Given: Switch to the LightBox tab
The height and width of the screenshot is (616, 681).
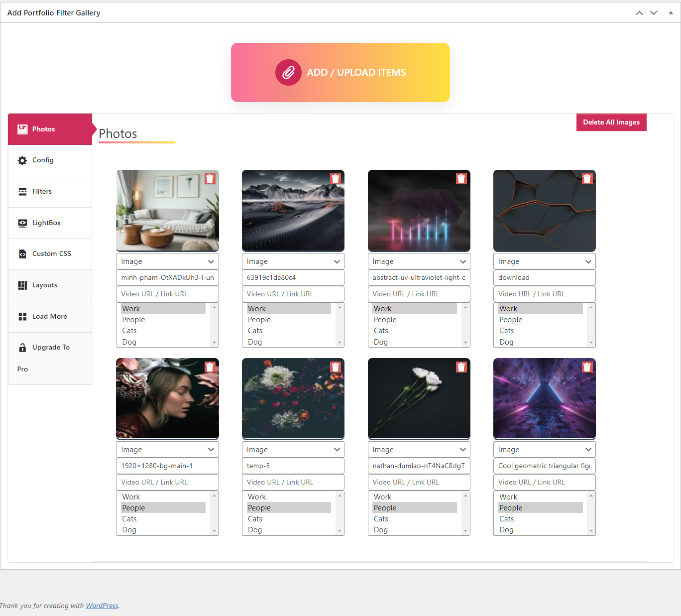Looking at the screenshot, I should [50, 223].
